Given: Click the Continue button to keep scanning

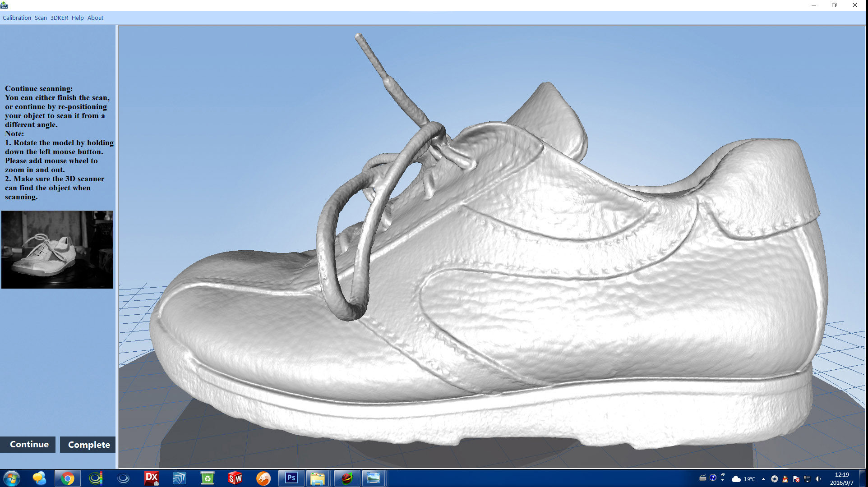Looking at the screenshot, I should (28, 445).
